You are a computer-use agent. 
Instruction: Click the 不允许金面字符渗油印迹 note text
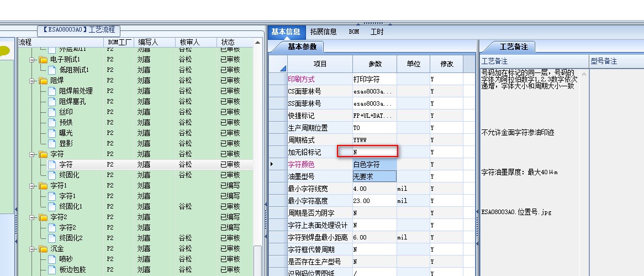518,132
